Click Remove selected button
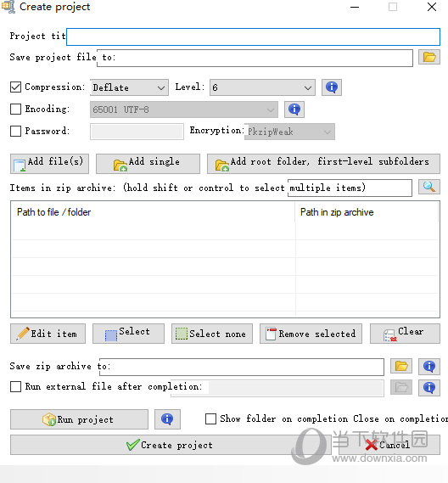 click(x=311, y=334)
